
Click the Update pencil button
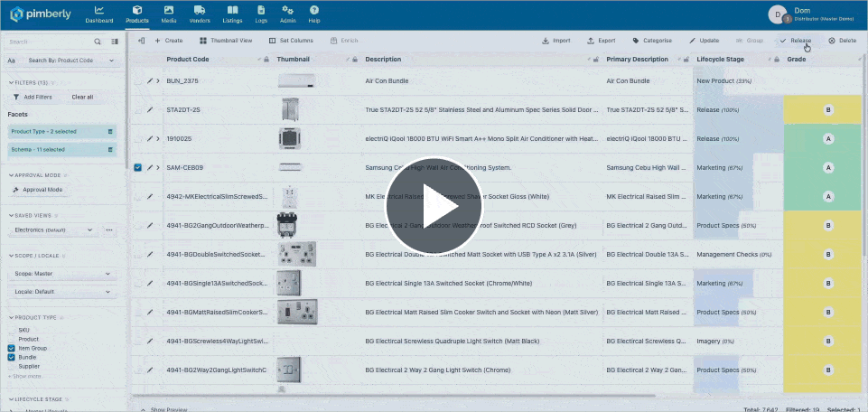(x=705, y=41)
